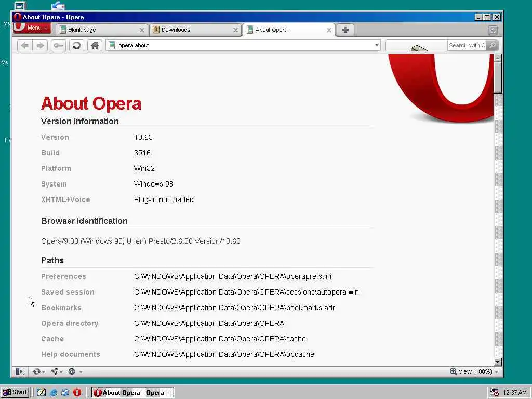This screenshot has height=399, width=532.
Task: Open the red Opera Menu button
Action: 32,28
